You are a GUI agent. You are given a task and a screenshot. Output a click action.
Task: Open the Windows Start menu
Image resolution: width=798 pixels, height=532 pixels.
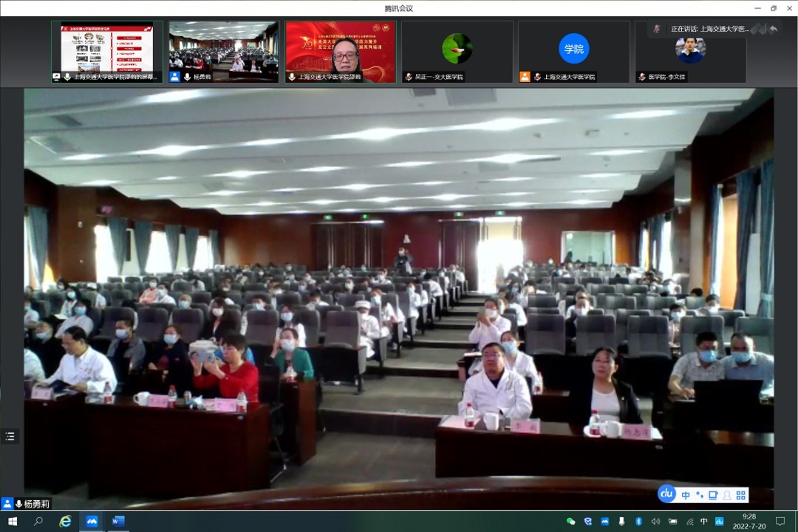click(13, 521)
